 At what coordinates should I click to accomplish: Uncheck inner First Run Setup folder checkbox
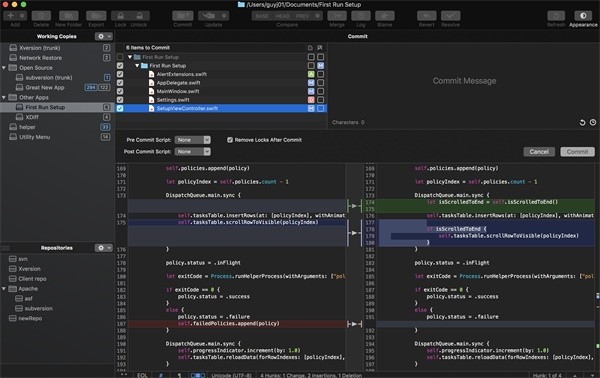(x=120, y=65)
